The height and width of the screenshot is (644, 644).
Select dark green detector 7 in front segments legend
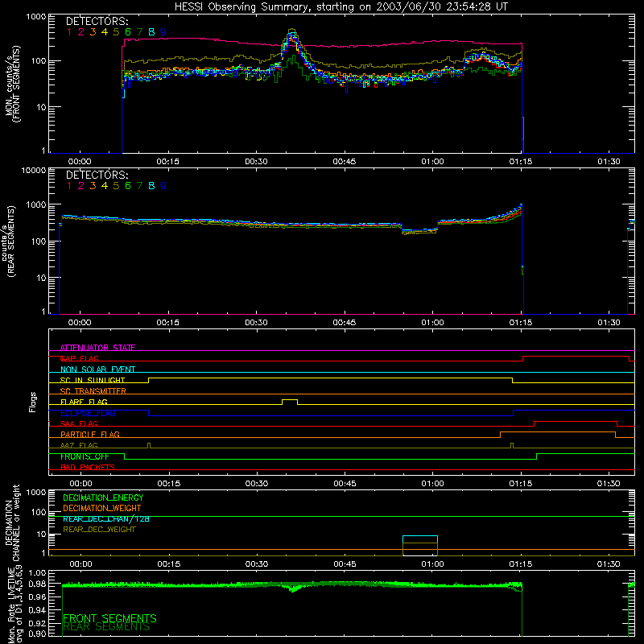point(139,32)
